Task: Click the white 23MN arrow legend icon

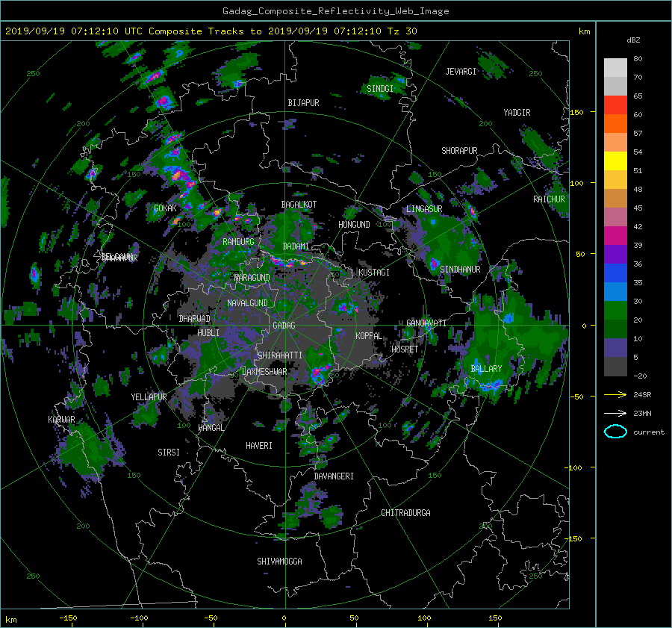Action: [615, 413]
